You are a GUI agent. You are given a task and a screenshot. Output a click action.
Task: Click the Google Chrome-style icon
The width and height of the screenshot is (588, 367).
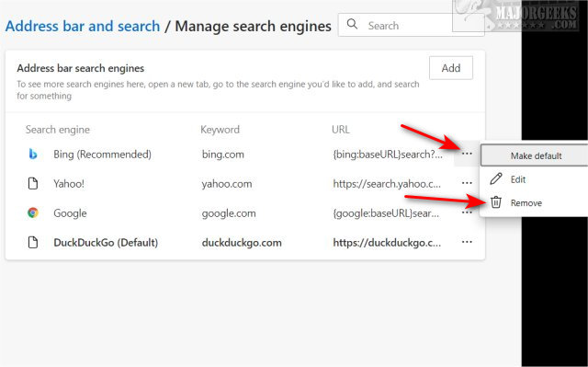[x=33, y=212]
